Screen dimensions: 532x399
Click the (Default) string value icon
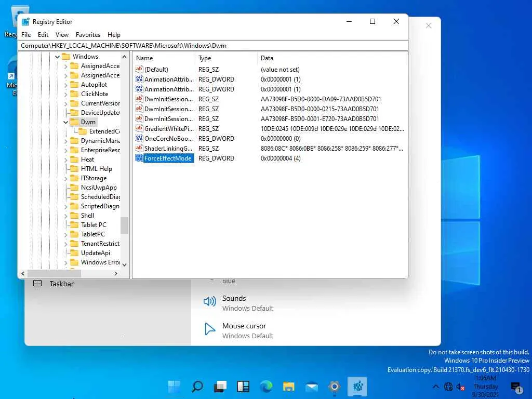pos(139,70)
